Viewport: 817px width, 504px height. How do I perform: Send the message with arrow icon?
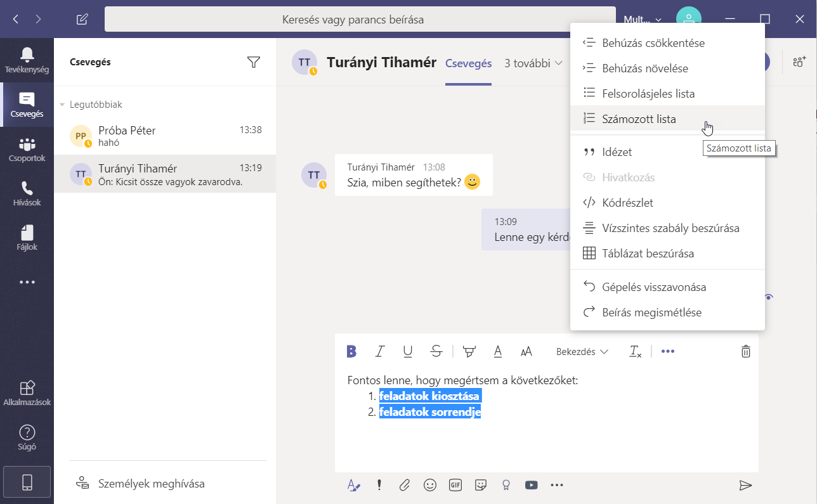tap(745, 485)
